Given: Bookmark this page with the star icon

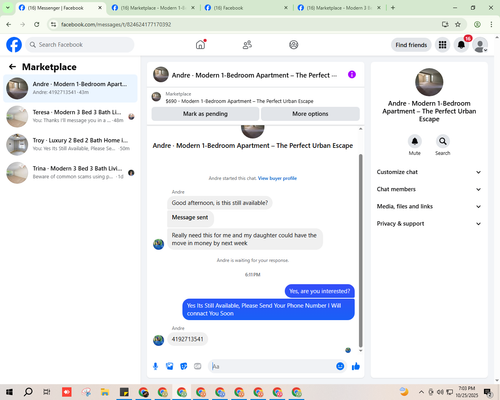Looking at the screenshot, I should click(x=458, y=24).
